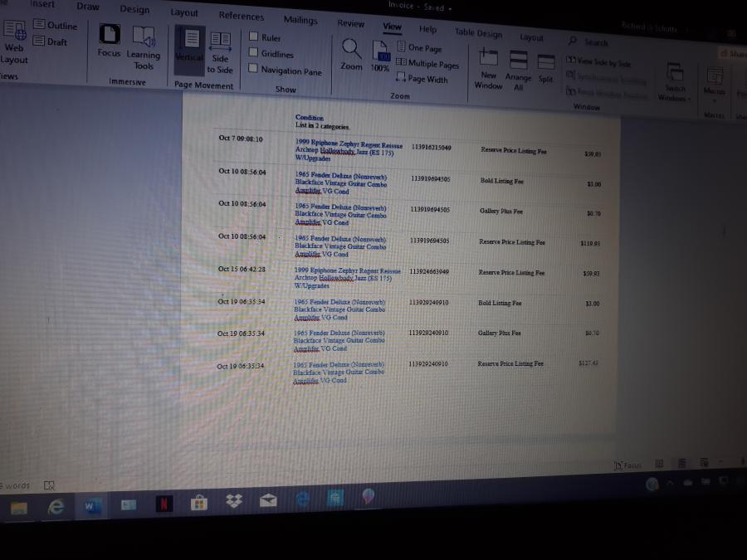This screenshot has height=560, width=747.
Task: Open Fender Deluxe link in Oct 19 Gallery Plus row
Action: [x=339, y=340]
